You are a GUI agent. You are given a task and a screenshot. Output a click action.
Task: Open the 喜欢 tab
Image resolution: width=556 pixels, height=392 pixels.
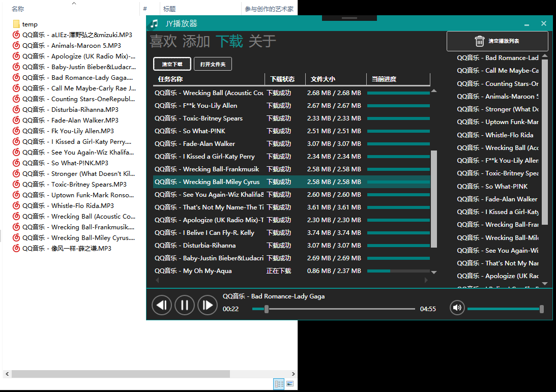pos(163,42)
